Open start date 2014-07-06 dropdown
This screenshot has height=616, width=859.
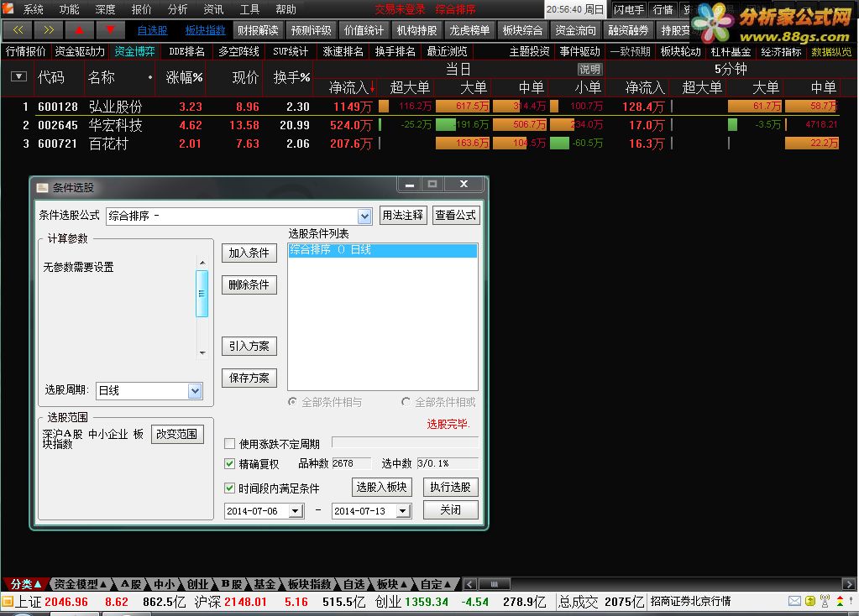(x=296, y=511)
